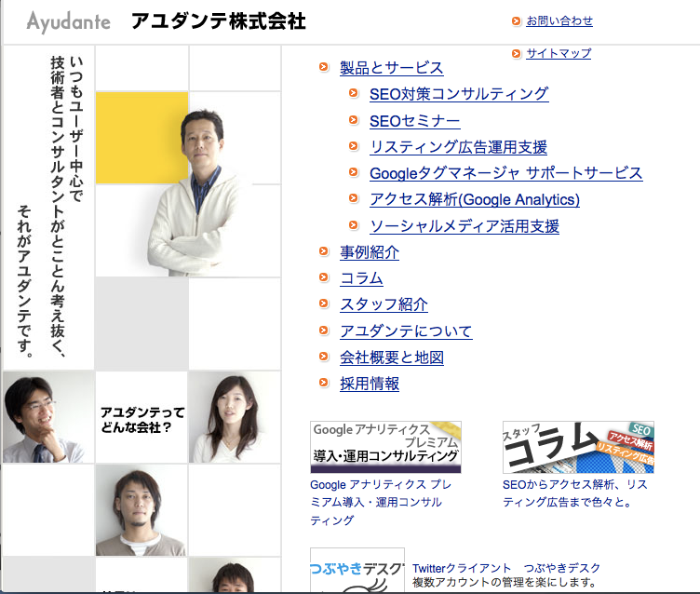Open 製品とサービス menu link

(x=392, y=68)
